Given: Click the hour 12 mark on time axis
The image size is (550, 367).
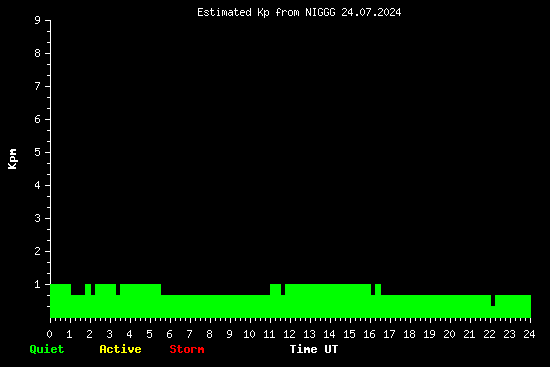Looking at the screenshot, I should 289,334.
